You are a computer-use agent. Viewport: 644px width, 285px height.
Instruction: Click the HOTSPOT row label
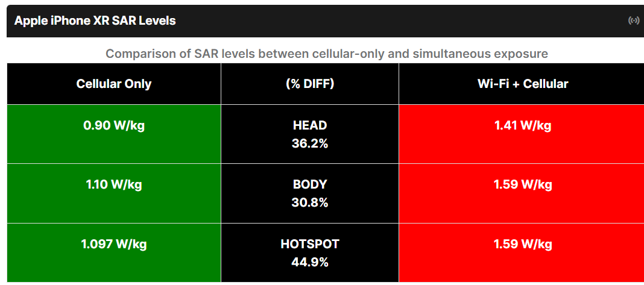point(310,244)
